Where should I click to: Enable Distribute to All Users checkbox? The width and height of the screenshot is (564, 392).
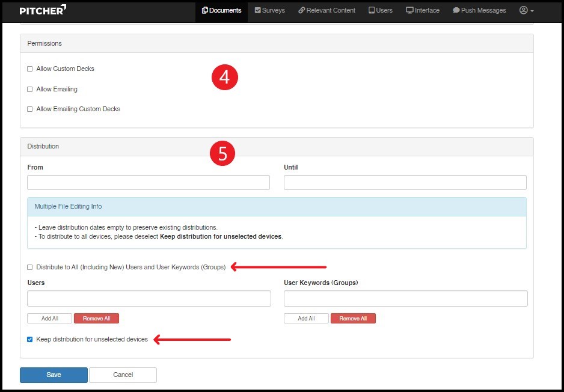(x=30, y=268)
